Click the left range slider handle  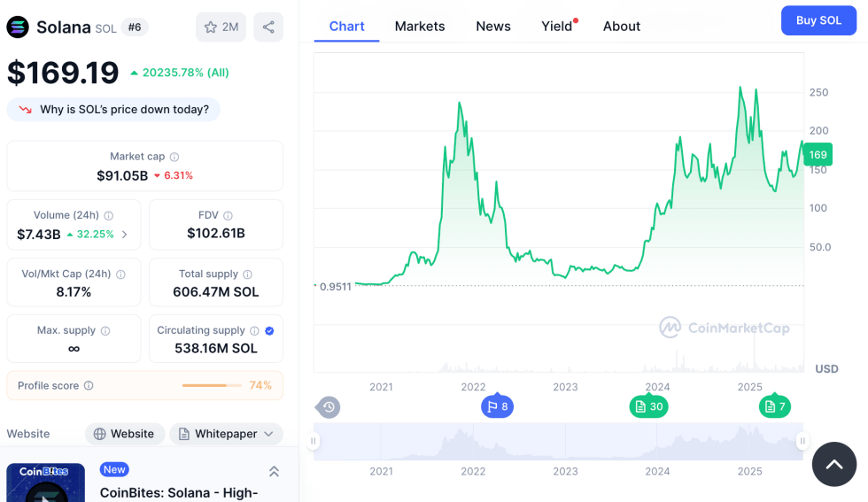pyautogui.click(x=314, y=441)
